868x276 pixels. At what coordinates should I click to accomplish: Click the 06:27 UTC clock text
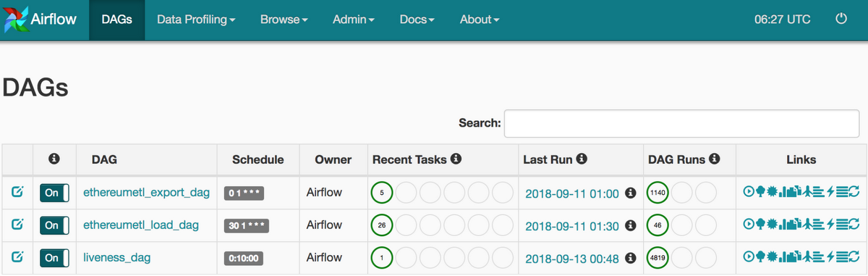pos(783,20)
